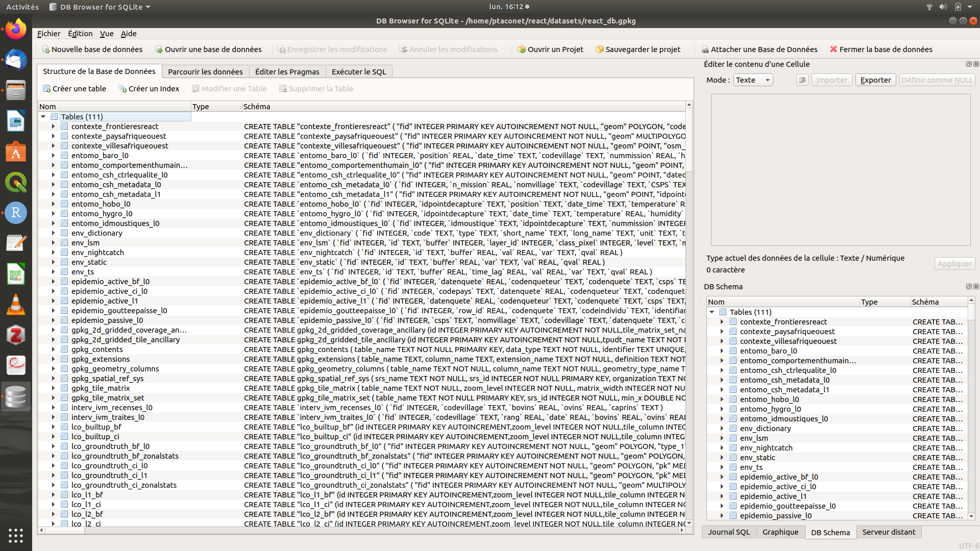Click the Créer une table icon
This screenshot has width=980, height=551.
pyautogui.click(x=46, y=89)
